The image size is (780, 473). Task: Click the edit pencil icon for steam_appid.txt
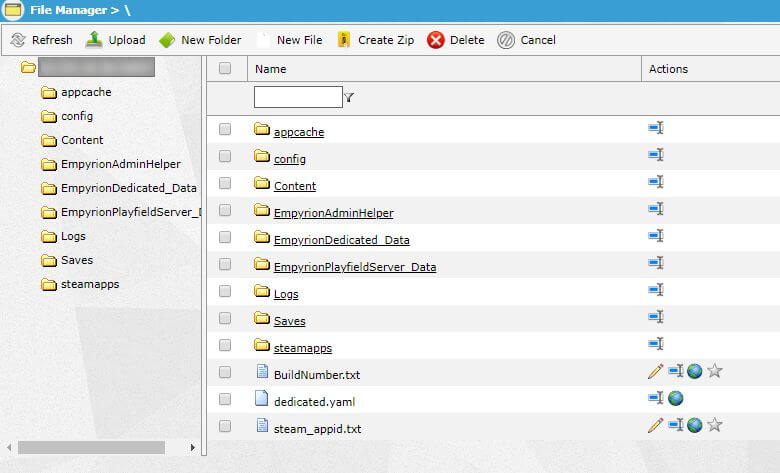tap(655, 425)
